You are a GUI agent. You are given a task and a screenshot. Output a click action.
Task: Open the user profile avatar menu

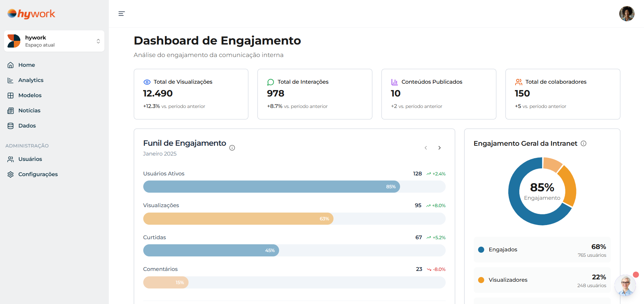(x=626, y=14)
